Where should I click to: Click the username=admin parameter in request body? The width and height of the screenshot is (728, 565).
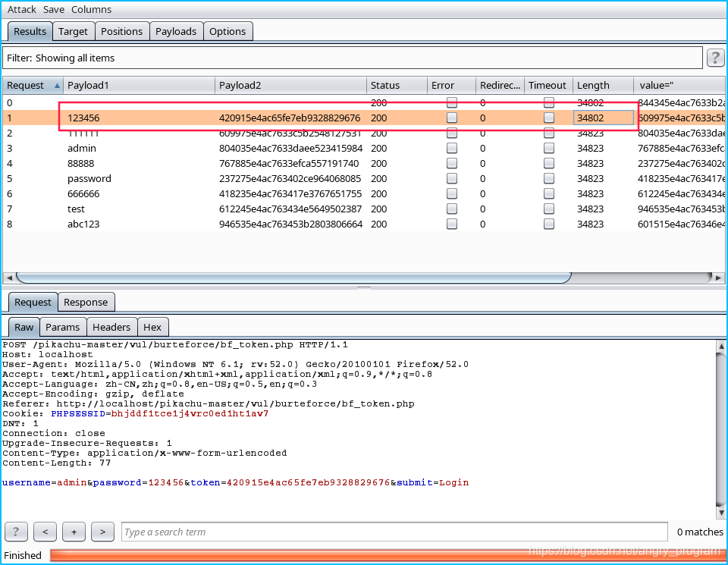pos(44,482)
